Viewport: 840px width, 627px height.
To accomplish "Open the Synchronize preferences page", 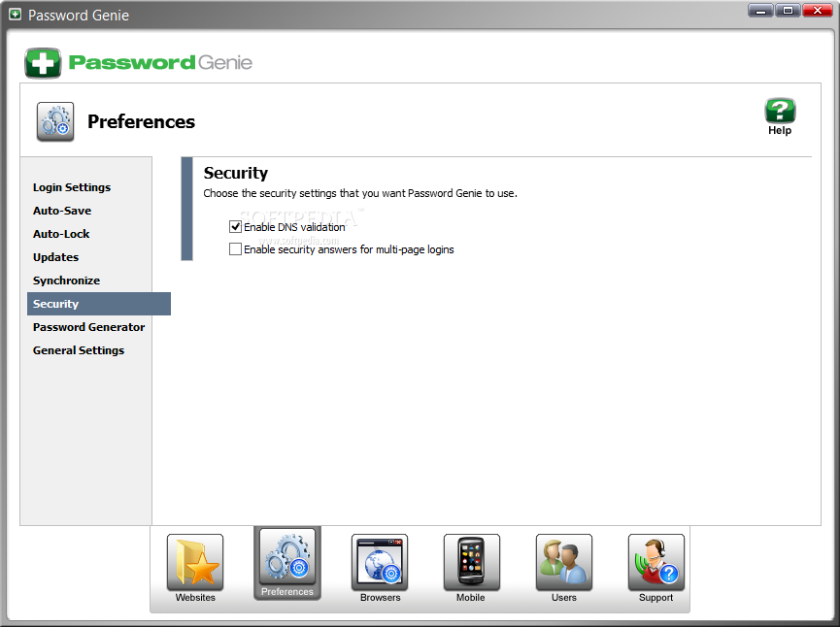I will [66, 280].
